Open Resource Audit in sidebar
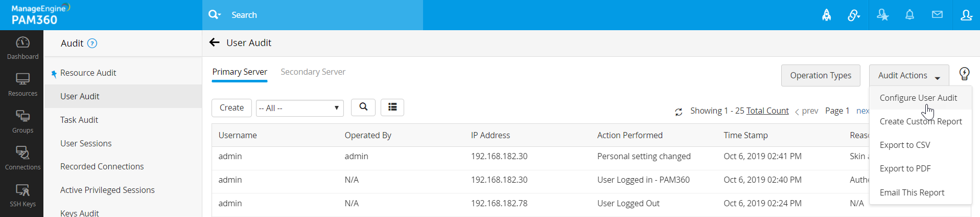The width and height of the screenshot is (980, 217). (88, 73)
